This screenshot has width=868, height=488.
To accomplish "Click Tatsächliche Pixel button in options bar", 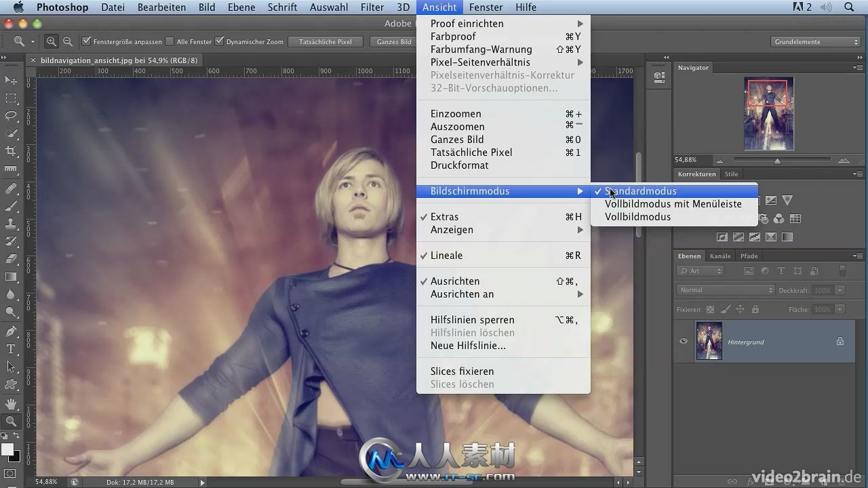I will pyautogui.click(x=325, y=41).
